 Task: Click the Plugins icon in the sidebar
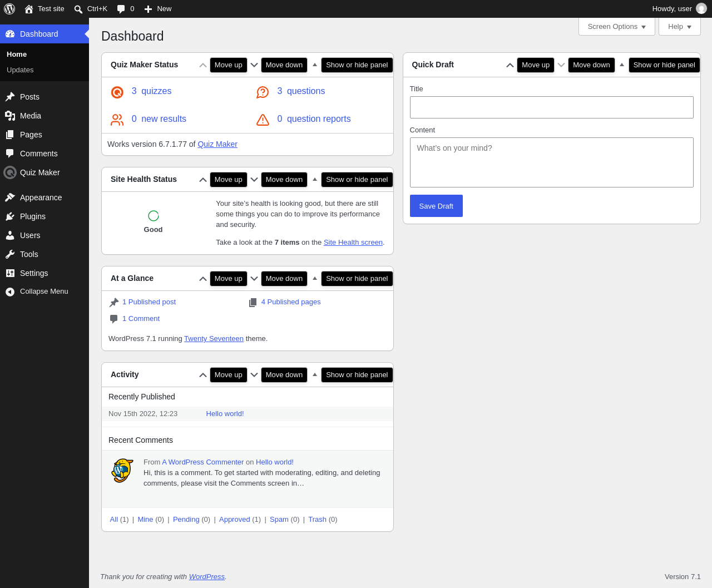tap(10, 216)
